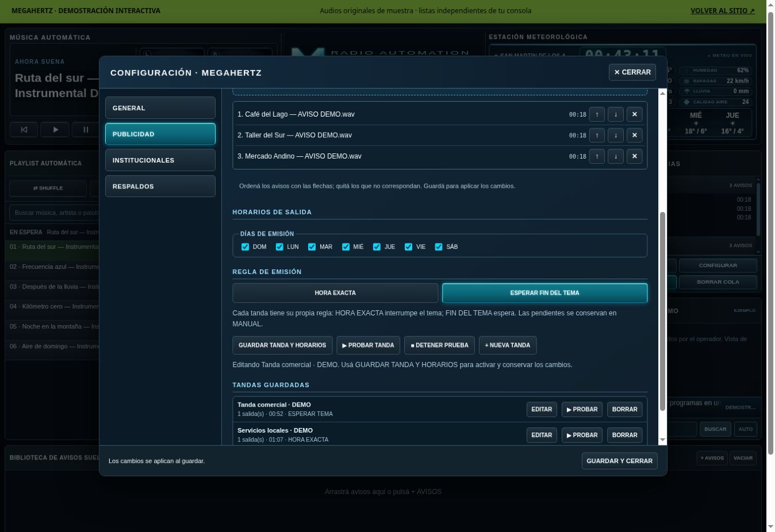
Task: Open the PUBLICIDAD settings section
Action: (160, 134)
